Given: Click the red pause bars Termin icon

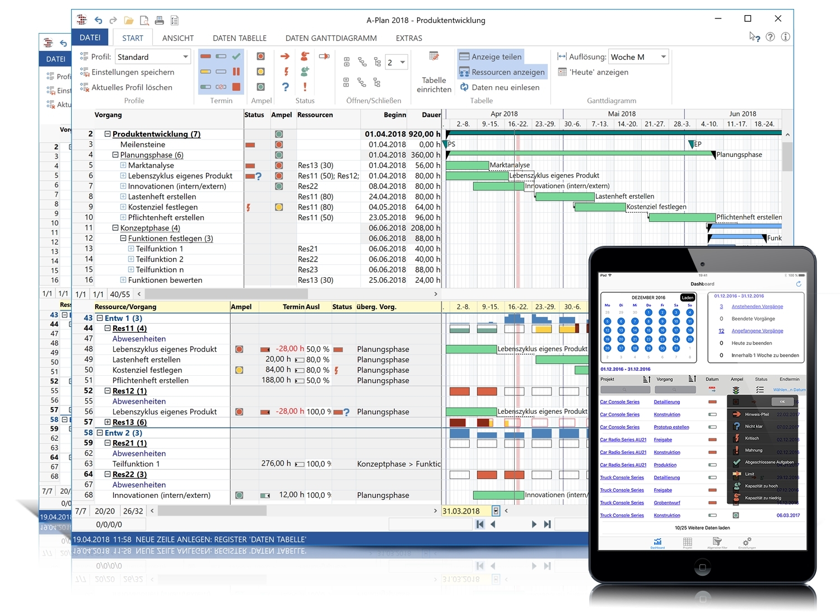Looking at the screenshot, I should (x=236, y=72).
